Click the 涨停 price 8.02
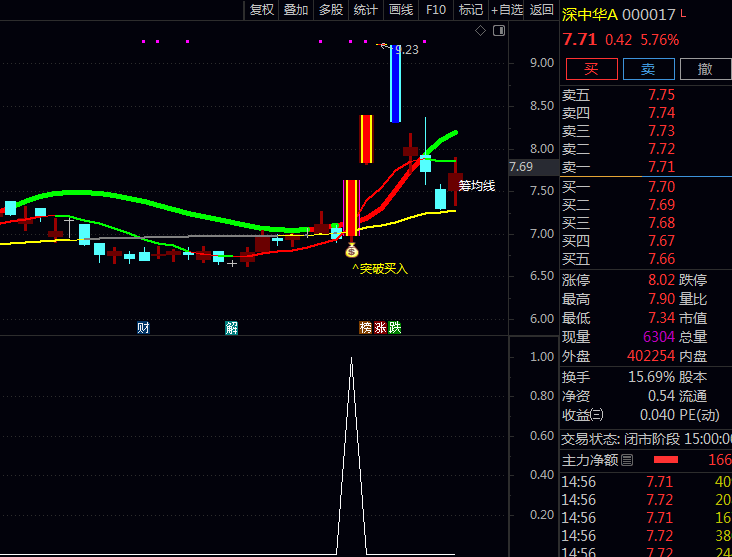 [662, 280]
